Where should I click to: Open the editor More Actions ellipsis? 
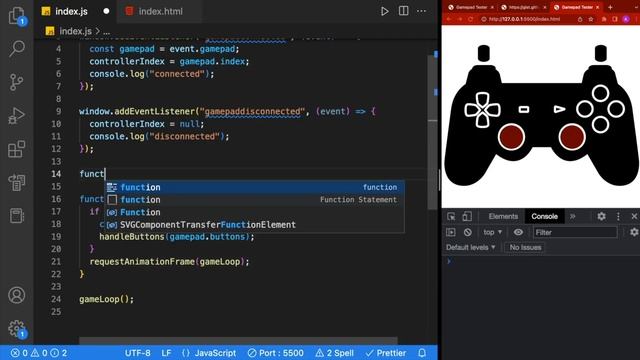421,11
